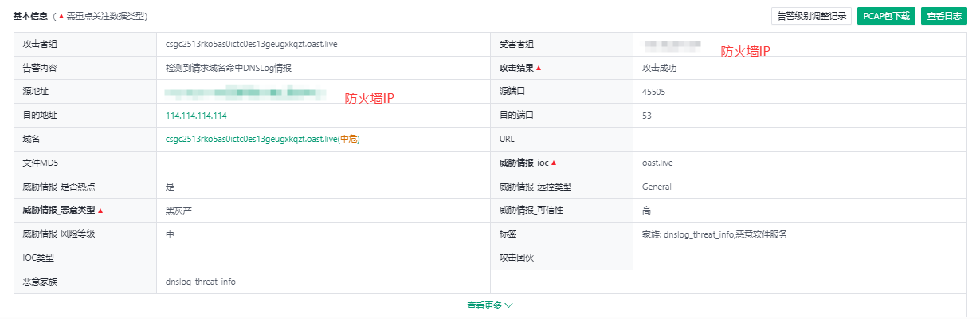Viewport: 980px width, 319px height.
Task: Click the oast.live IOC value
Action: tap(657, 163)
